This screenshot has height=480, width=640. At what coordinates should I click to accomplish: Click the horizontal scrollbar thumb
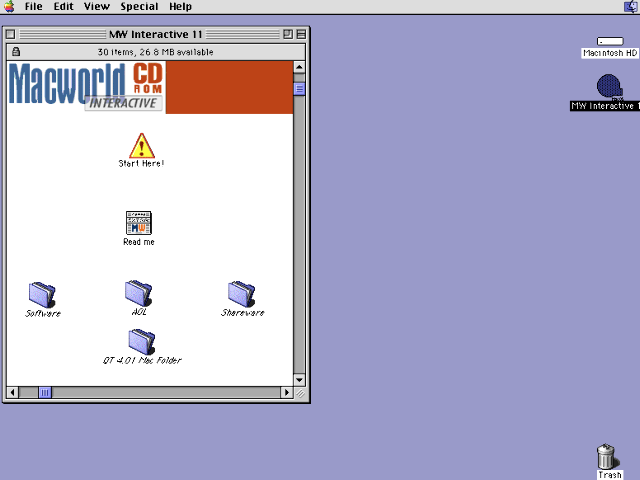pyautogui.click(x=45, y=393)
